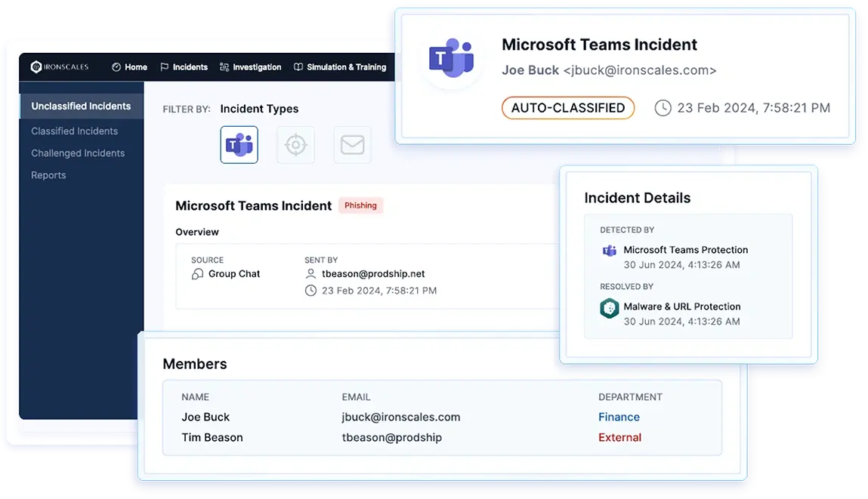
Task: Click the Malware & URL Protection shield icon
Action: [609, 308]
